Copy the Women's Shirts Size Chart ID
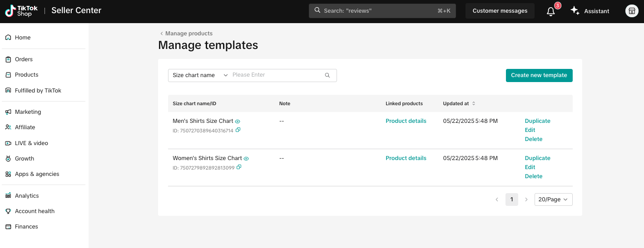Screen dimensions: 644x248 pos(239,167)
